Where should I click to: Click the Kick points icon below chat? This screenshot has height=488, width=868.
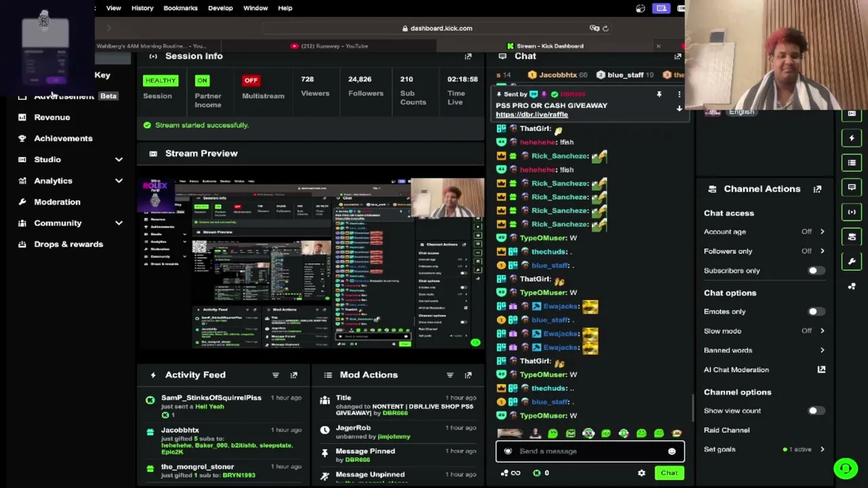pyautogui.click(x=536, y=473)
